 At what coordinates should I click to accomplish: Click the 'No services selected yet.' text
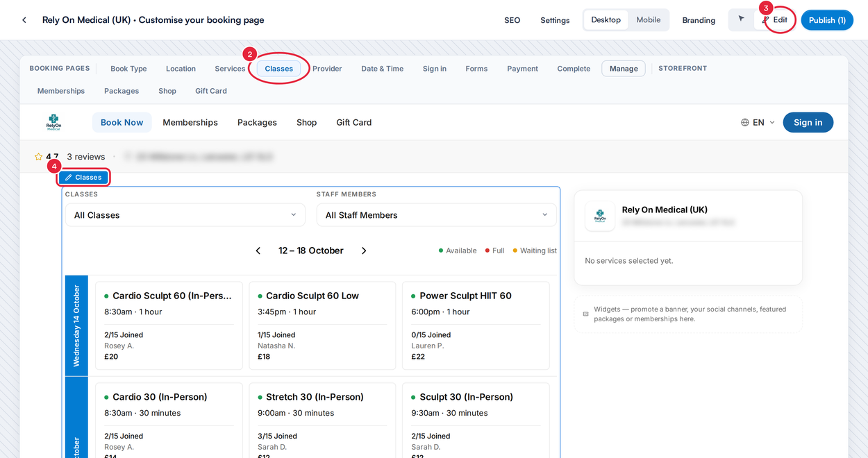click(x=629, y=261)
